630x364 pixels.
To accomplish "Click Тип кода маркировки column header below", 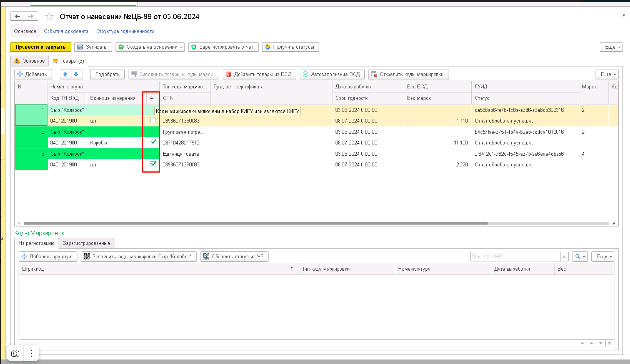I will point(347,269).
